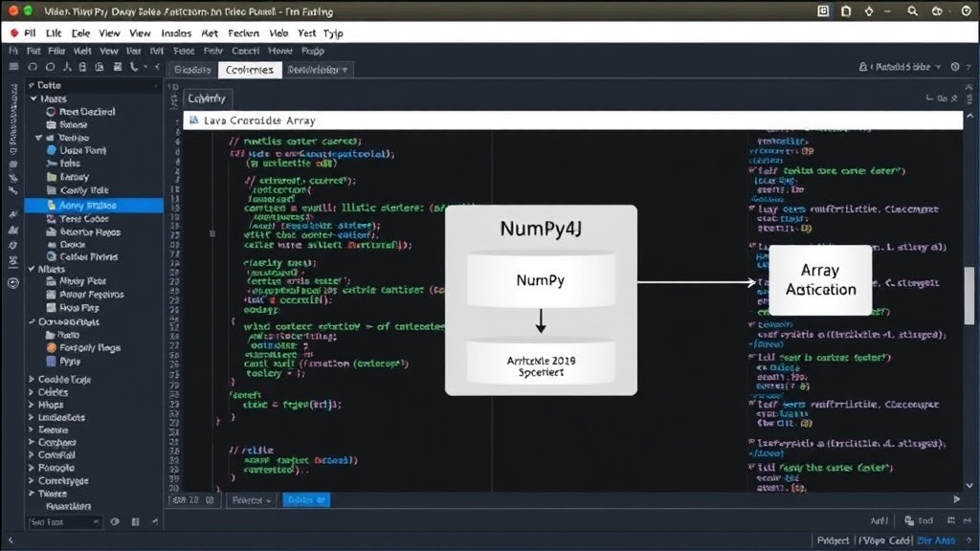Image resolution: width=980 pixels, height=551 pixels.
Task: Click 'Project' in the bottom status bar
Action: coord(833,540)
